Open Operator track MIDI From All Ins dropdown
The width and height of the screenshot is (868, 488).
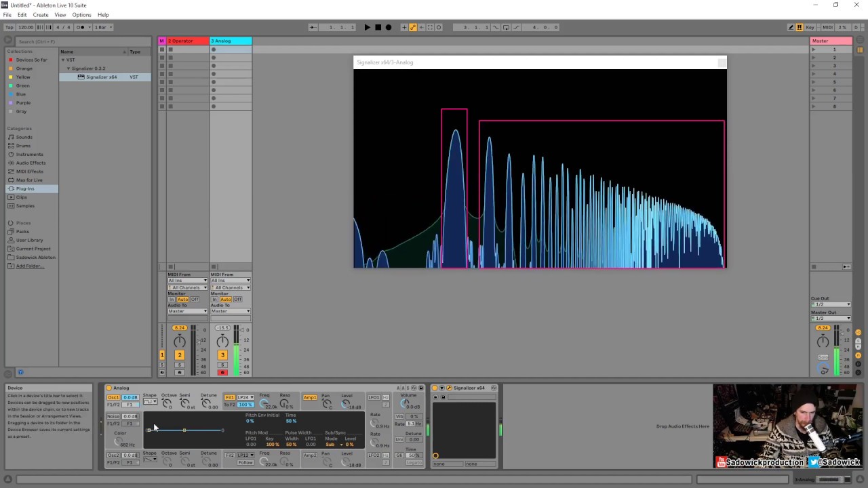(188, 281)
